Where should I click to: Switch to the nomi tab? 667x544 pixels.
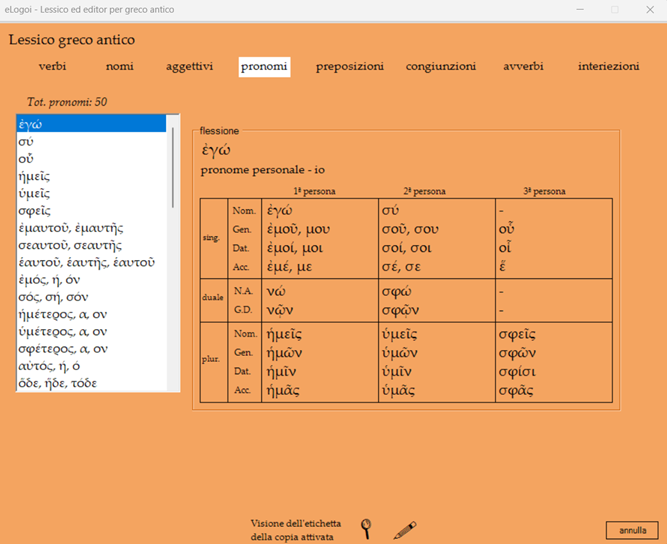coord(120,67)
